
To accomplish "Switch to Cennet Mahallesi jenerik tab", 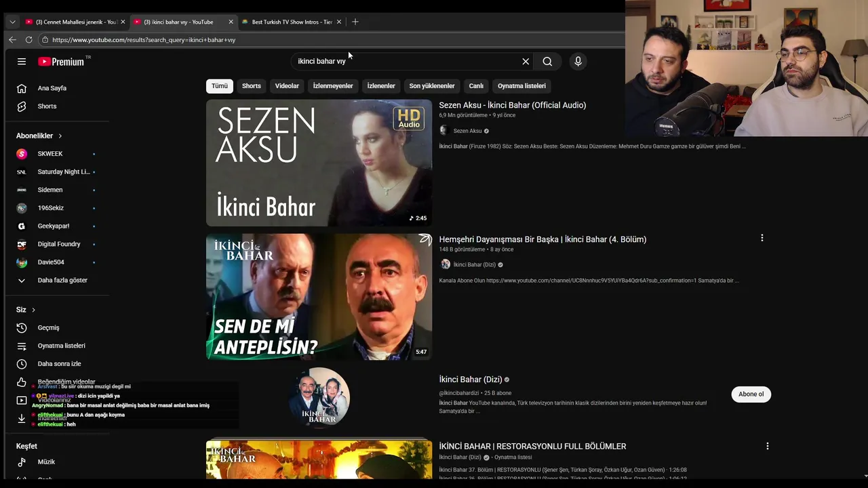I will 71,22.
